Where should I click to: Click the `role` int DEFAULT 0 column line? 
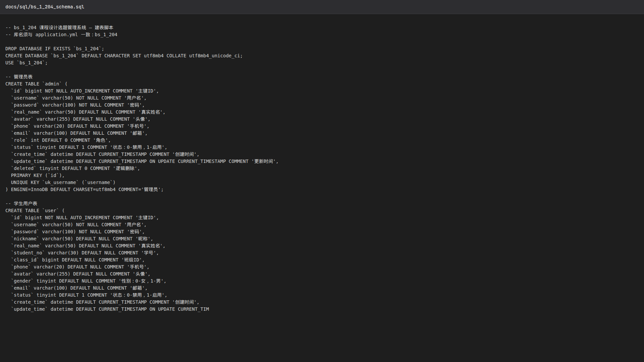[x=61, y=140]
